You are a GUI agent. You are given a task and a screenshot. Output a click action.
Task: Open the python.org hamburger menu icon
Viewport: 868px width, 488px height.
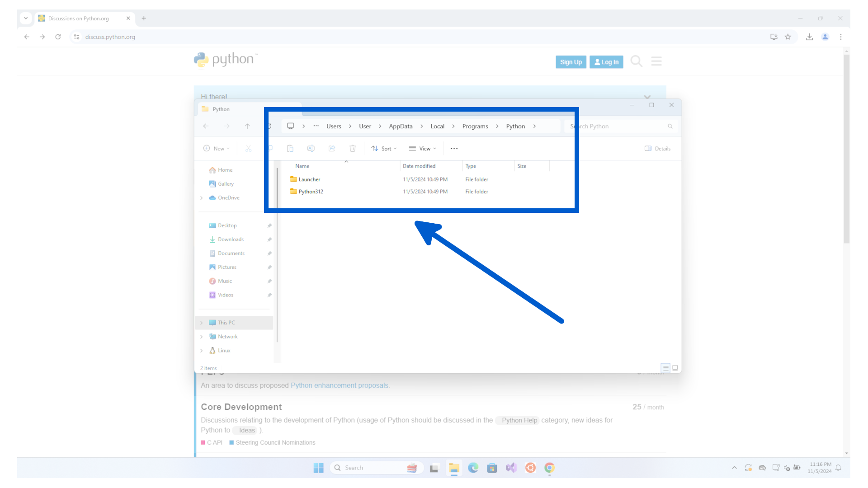click(x=656, y=61)
